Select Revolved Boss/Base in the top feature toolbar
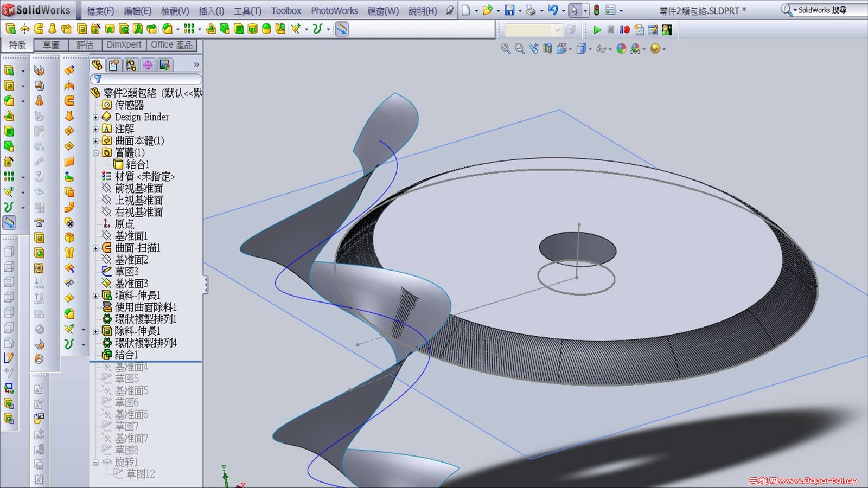The image size is (868, 488). (24, 29)
